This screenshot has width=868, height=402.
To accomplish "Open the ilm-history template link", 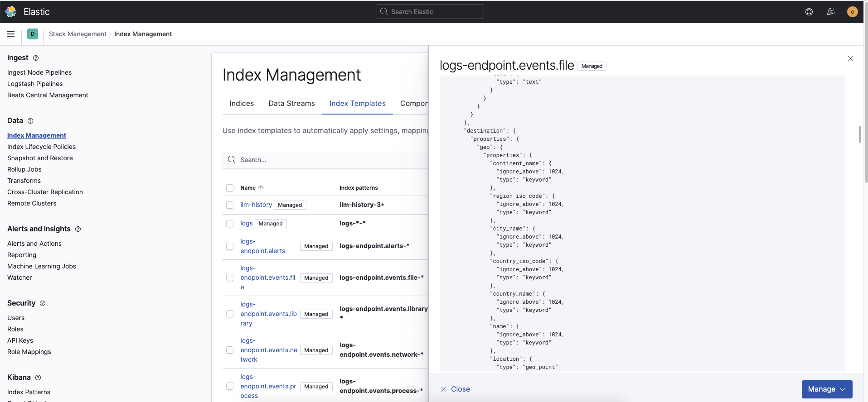I will (x=256, y=205).
